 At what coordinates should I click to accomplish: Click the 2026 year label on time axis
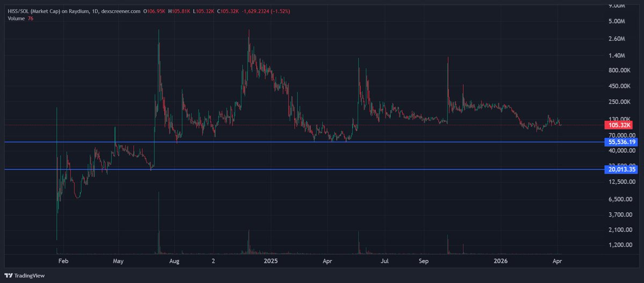500,262
